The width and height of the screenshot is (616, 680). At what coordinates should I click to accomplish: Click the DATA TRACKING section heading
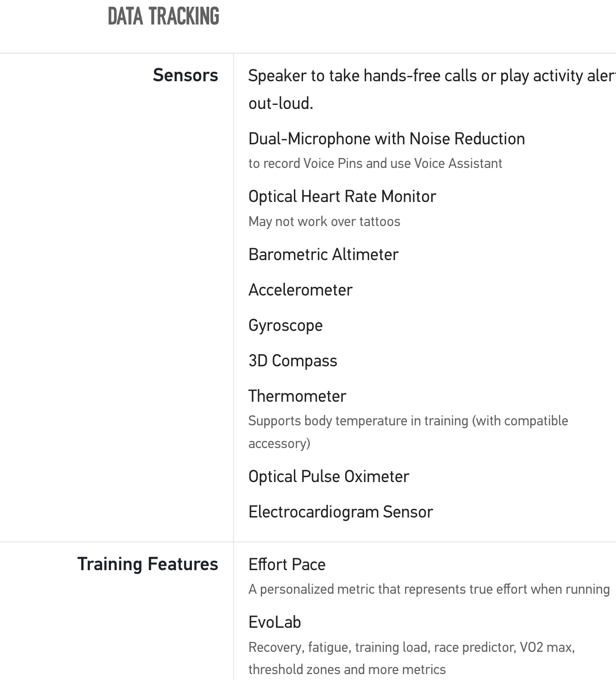(163, 16)
